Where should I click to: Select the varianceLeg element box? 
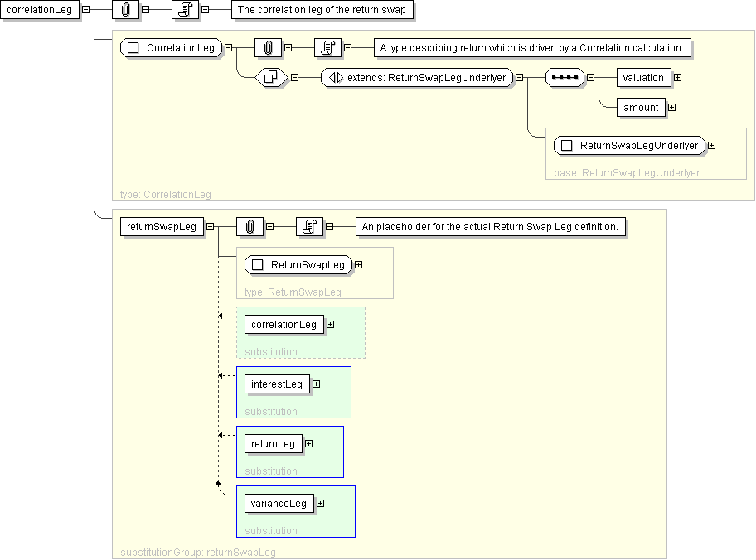coord(278,504)
